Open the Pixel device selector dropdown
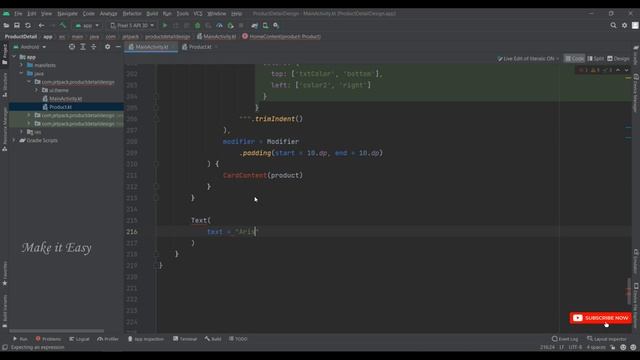The height and width of the screenshot is (360, 640). 132,25
